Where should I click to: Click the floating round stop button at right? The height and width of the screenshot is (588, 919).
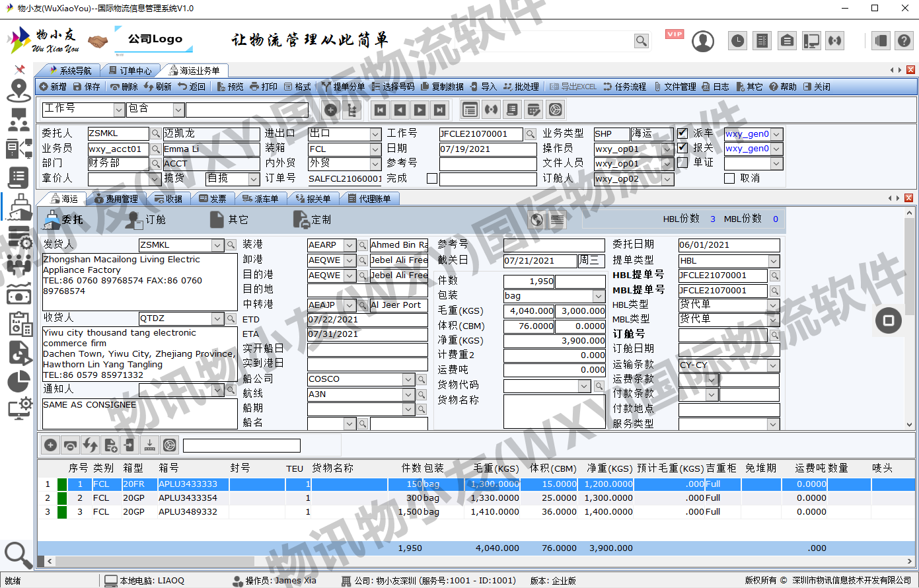pyautogui.click(x=889, y=320)
